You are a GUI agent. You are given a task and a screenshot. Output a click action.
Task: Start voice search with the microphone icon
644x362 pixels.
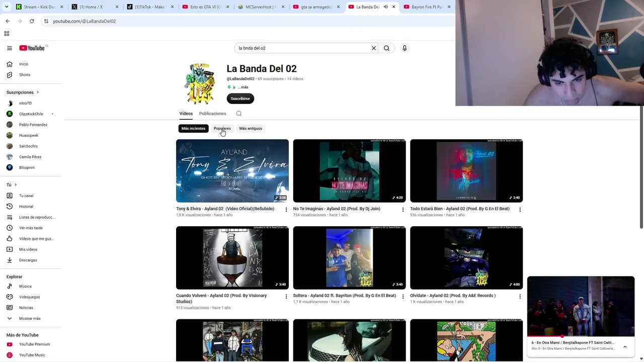click(x=405, y=48)
